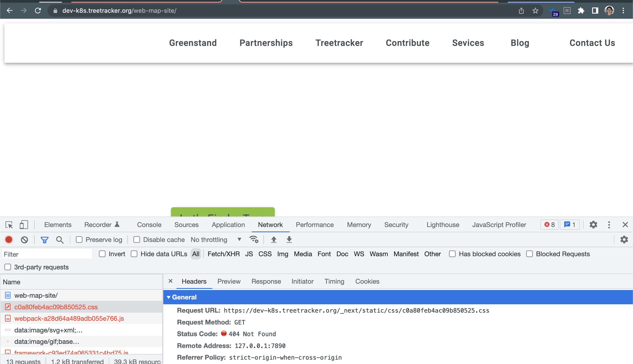The image size is (633, 364).
Task: Open the Contact Us page
Action: click(x=592, y=43)
